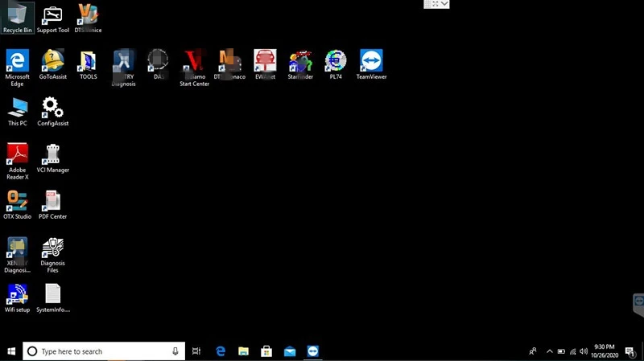Screen dimensions: 644x361
Task: Open the network connection icon
Action: [x=572, y=351]
